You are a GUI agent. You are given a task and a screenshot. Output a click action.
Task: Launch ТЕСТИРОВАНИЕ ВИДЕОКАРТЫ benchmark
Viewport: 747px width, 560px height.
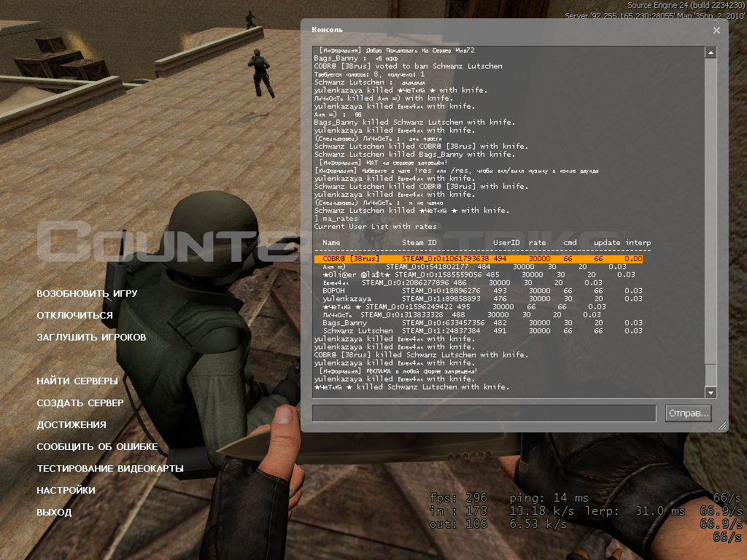click(x=110, y=469)
